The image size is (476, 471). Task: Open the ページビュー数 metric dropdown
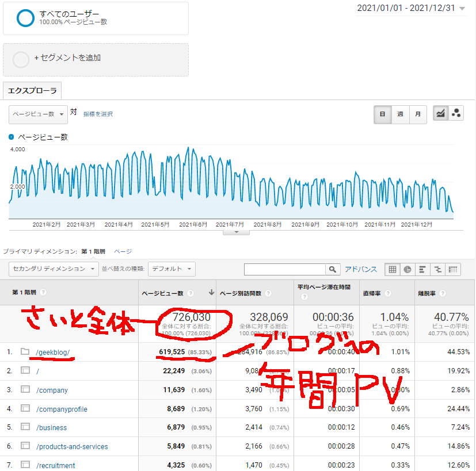[x=38, y=114]
